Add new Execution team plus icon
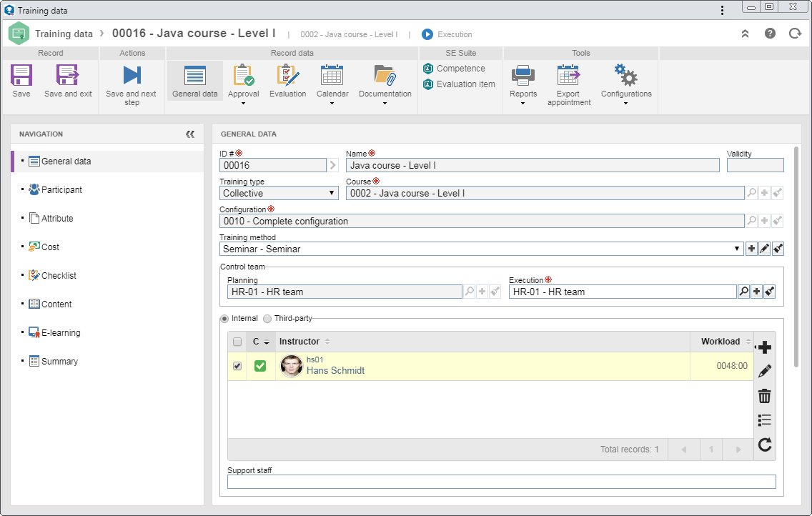 pos(756,292)
